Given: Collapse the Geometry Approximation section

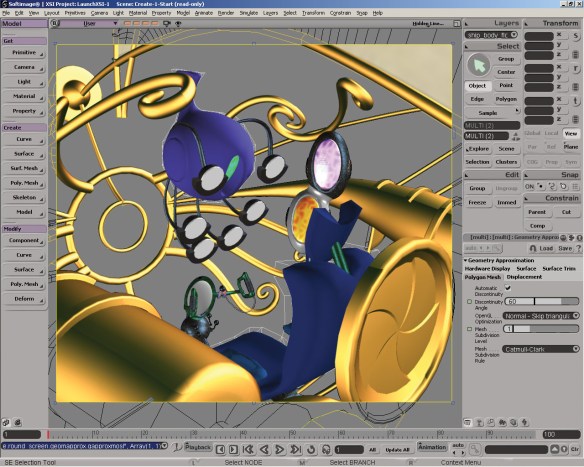Looking at the screenshot, I should pos(466,260).
